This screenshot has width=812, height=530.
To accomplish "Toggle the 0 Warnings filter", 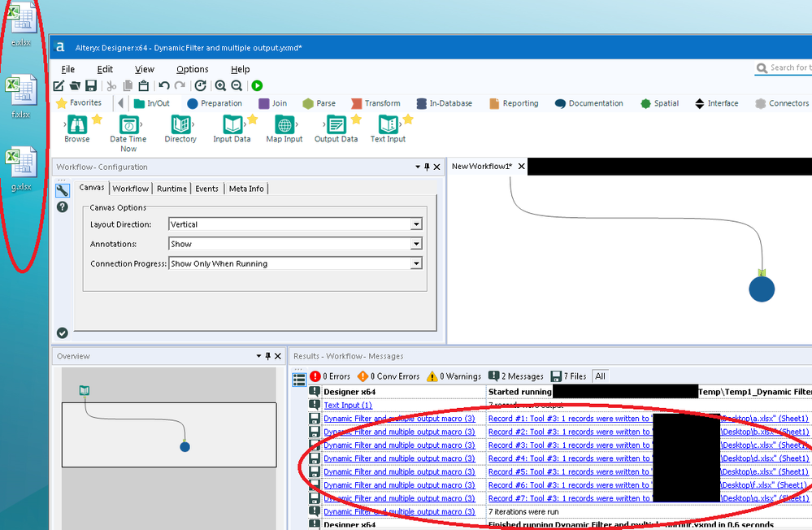I will pos(454,376).
